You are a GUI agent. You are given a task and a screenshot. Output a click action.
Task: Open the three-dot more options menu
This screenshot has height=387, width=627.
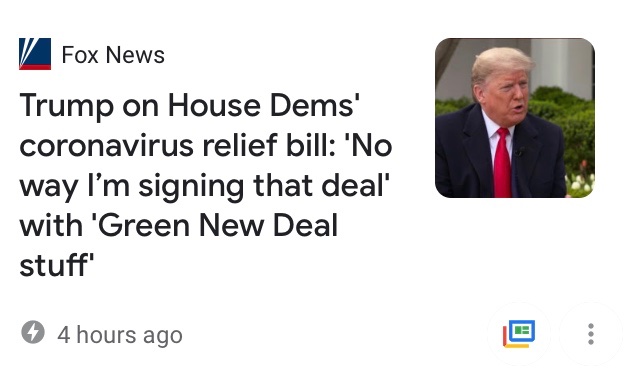click(x=591, y=334)
